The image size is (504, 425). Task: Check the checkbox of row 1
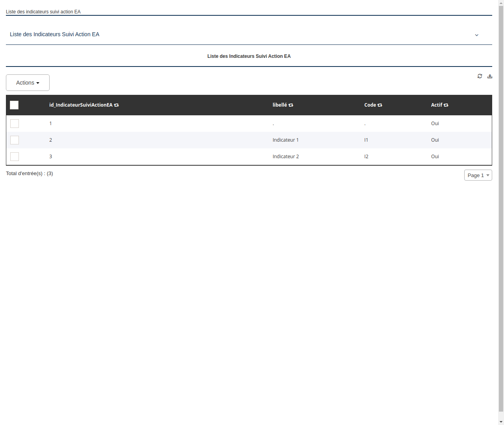(15, 123)
